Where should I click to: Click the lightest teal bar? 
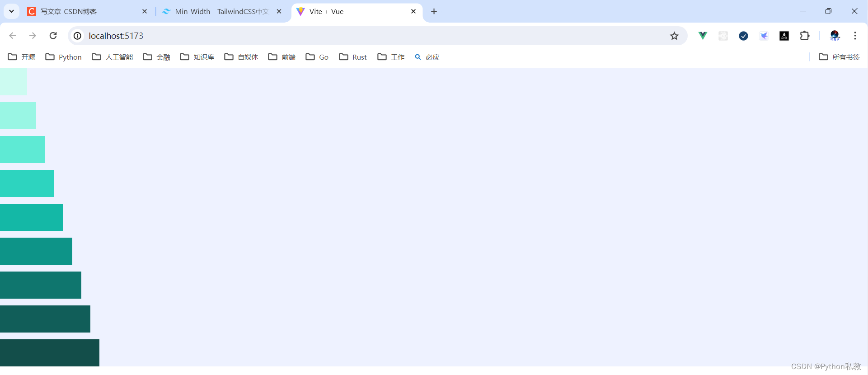pos(14,82)
